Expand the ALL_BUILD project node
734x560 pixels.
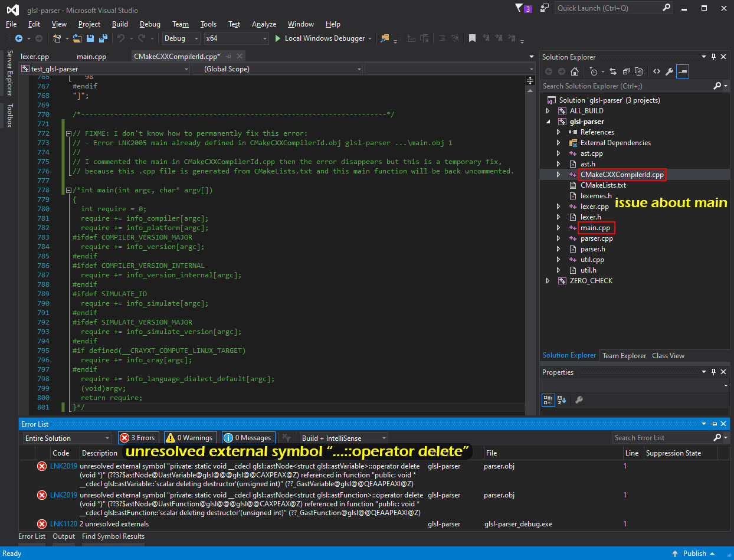(x=548, y=111)
